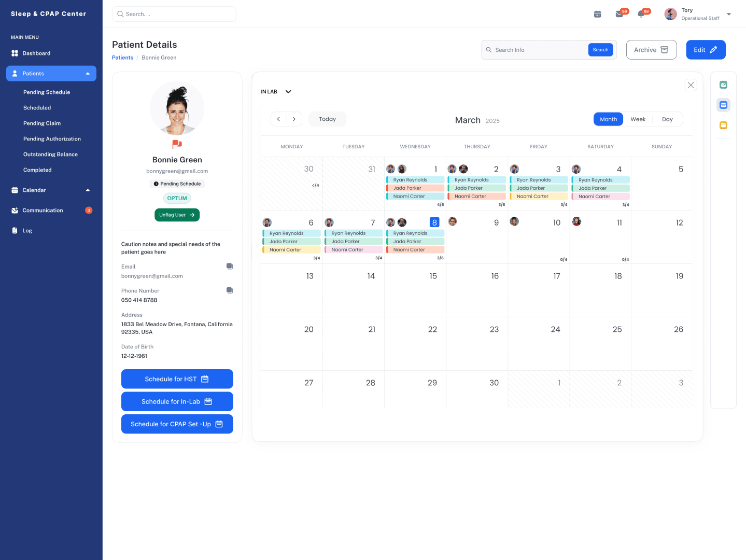Image resolution: width=746 pixels, height=560 pixels.
Task: Click the Today button
Action: [327, 119]
